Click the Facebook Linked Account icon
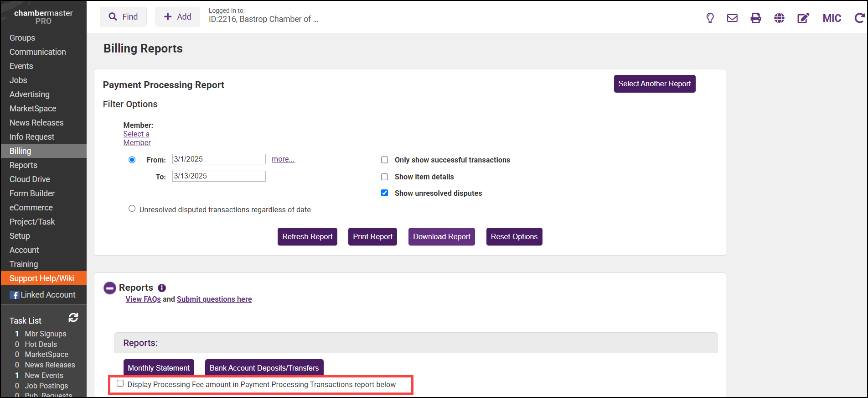This screenshot has height=398, width=868. tap(15, 295)
